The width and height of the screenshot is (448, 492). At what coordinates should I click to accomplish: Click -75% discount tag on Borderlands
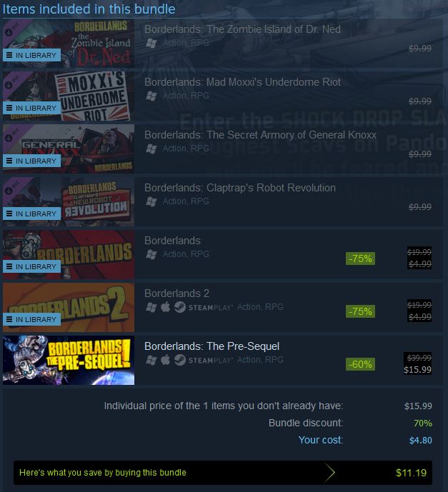(x=360, y=258)
